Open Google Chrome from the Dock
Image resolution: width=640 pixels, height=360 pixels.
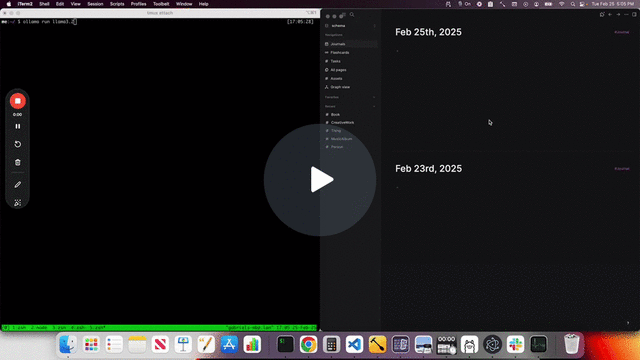[x=309, y=344]
